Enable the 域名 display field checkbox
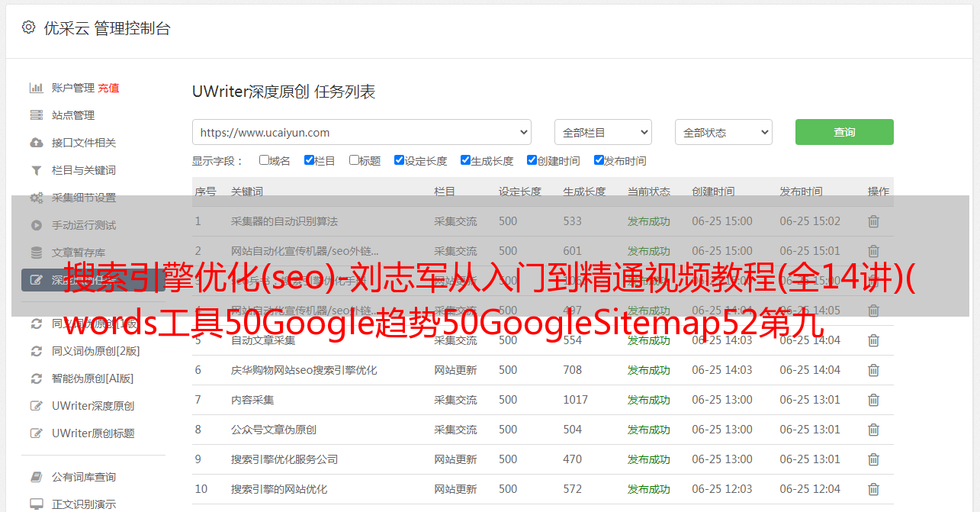980x512 pixels. [x=264, y=160]
